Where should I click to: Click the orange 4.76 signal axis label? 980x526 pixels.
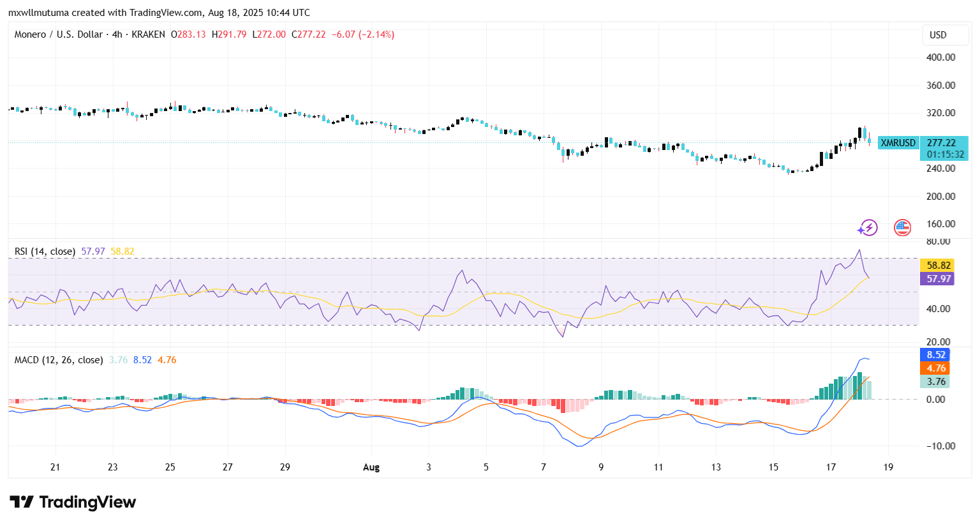[936, 368]
